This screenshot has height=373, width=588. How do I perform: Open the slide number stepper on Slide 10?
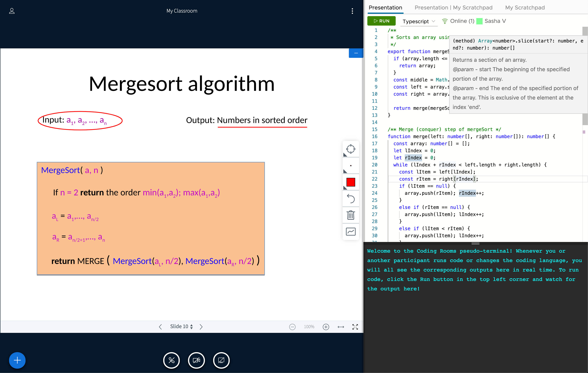point(191,326)
